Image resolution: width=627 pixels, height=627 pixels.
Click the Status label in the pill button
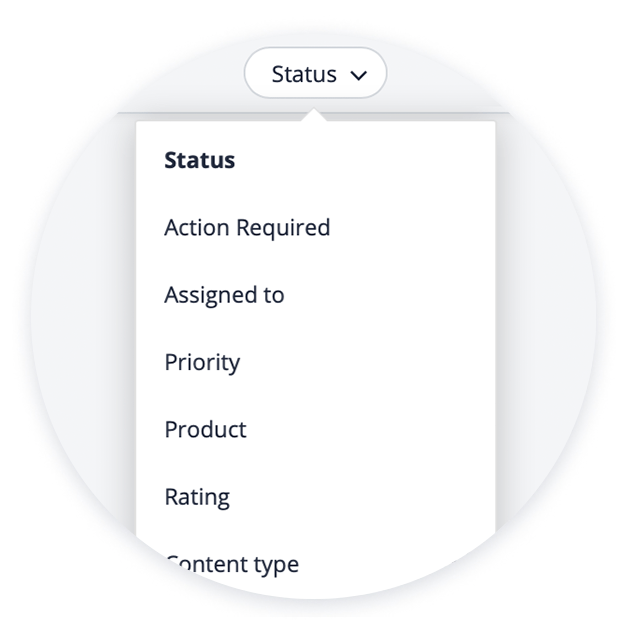[x=304, y=74]
